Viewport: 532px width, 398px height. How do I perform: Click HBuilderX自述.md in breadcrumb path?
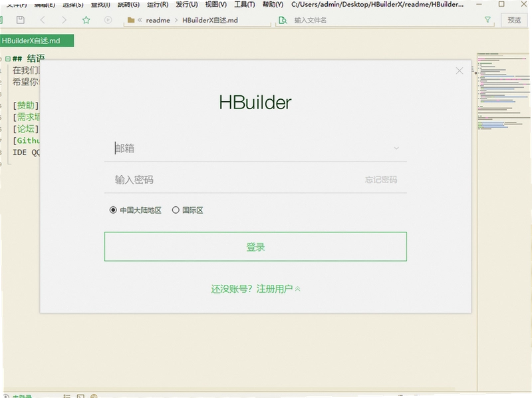[x=210, y=21]
